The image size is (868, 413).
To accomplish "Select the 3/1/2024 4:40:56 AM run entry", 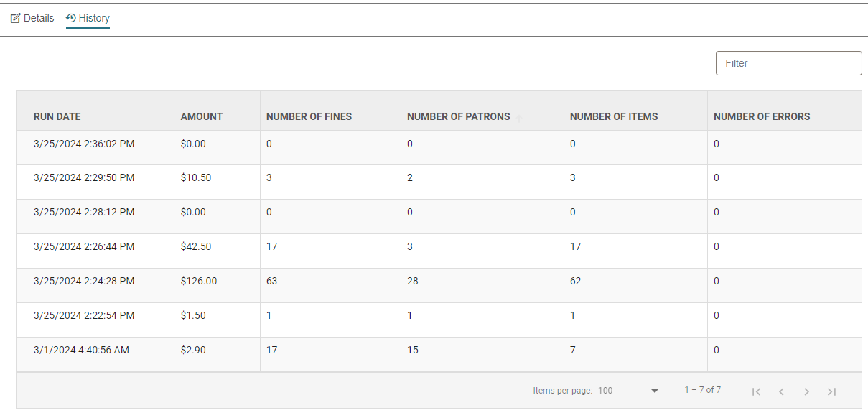I will point(439,351).
